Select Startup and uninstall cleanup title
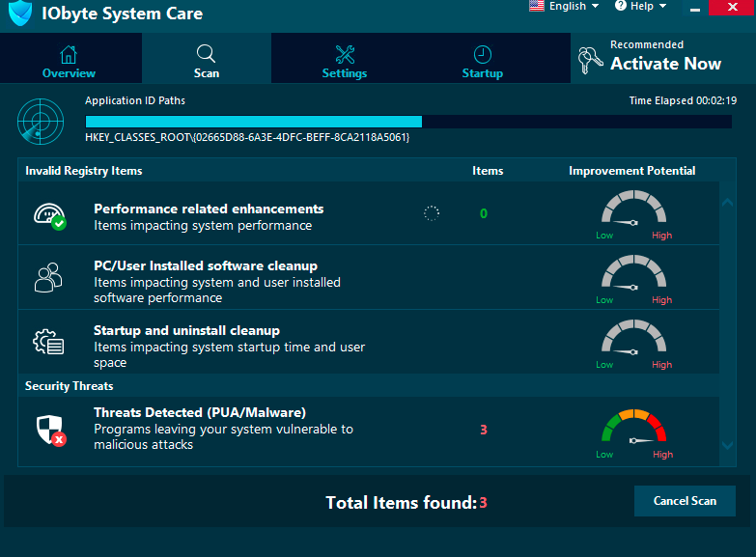The width and height of the screenshot is (756, 557). (186, 330)
